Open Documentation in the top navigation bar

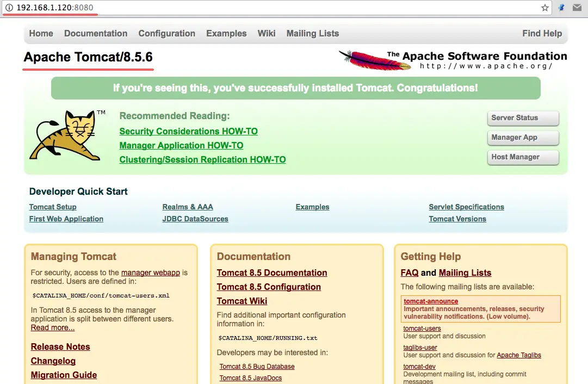point(96,33)
